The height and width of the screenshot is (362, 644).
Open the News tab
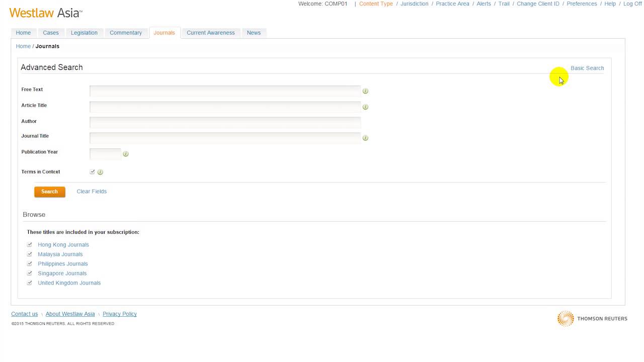coord(254,33)
